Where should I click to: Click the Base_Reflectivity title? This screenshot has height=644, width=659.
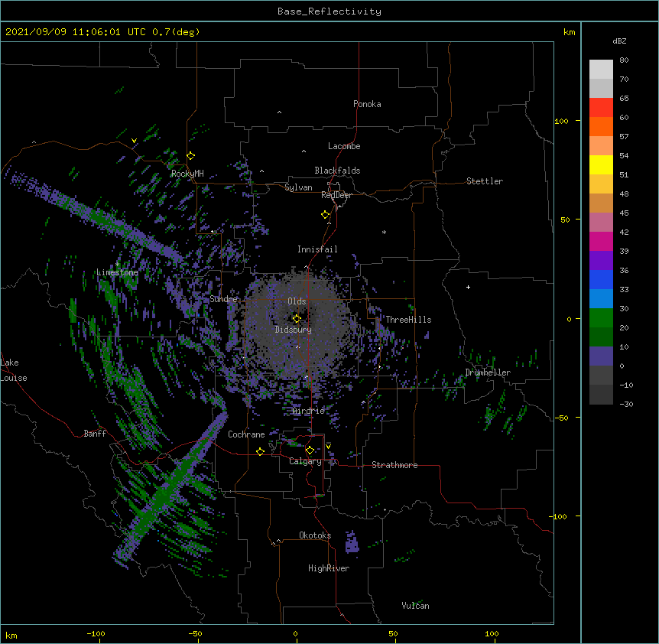(329, 11)
